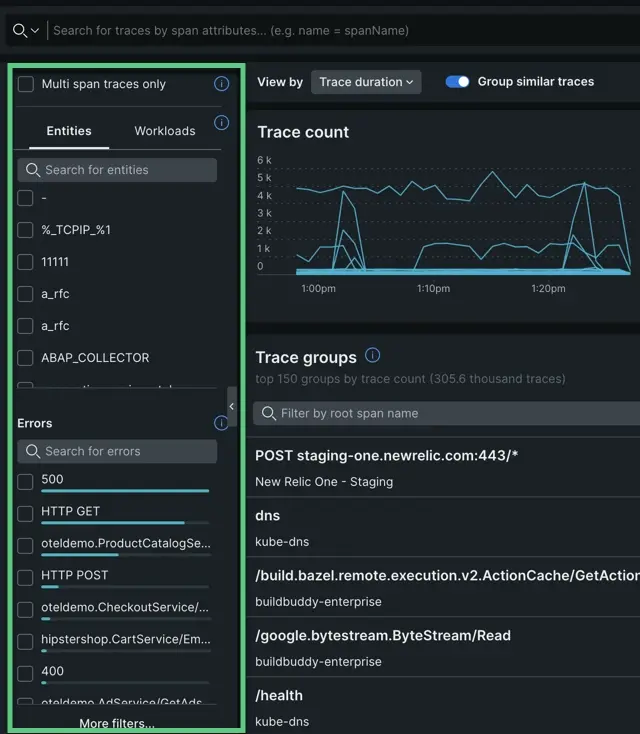Screen dimensions: 640x734
Task: Click info icon next to Multi span traces
Action: (x=222, y=85)
